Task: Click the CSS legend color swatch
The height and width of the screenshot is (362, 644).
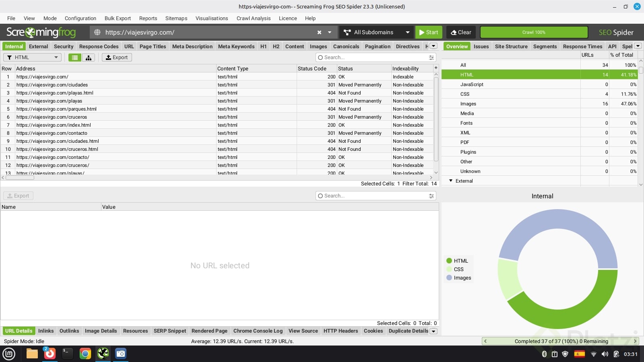Action: coord(449,269)
